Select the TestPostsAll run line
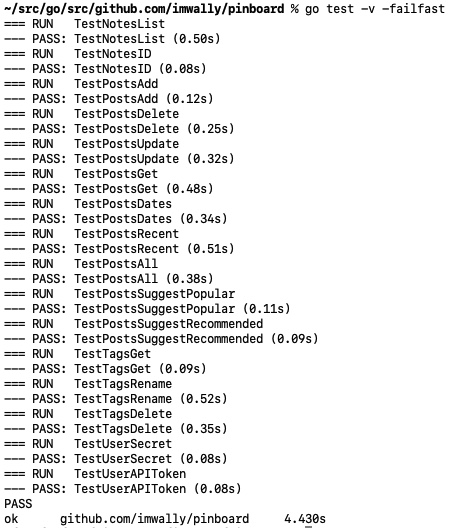Viewport: 450px width, 528px height. pos(81,264)
